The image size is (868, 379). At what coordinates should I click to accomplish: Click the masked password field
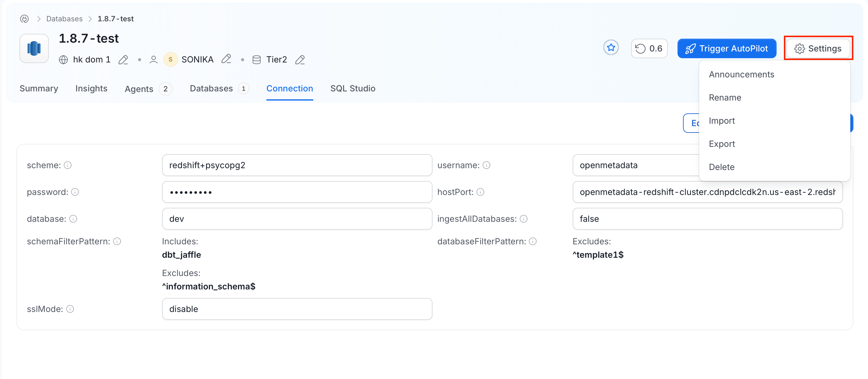coord(297,192)
